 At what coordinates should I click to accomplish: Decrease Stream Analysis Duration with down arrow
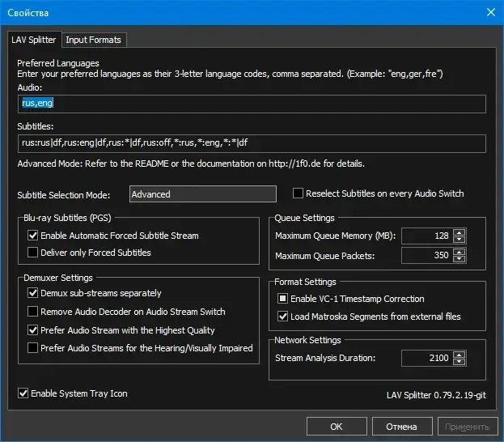(459, 362)
